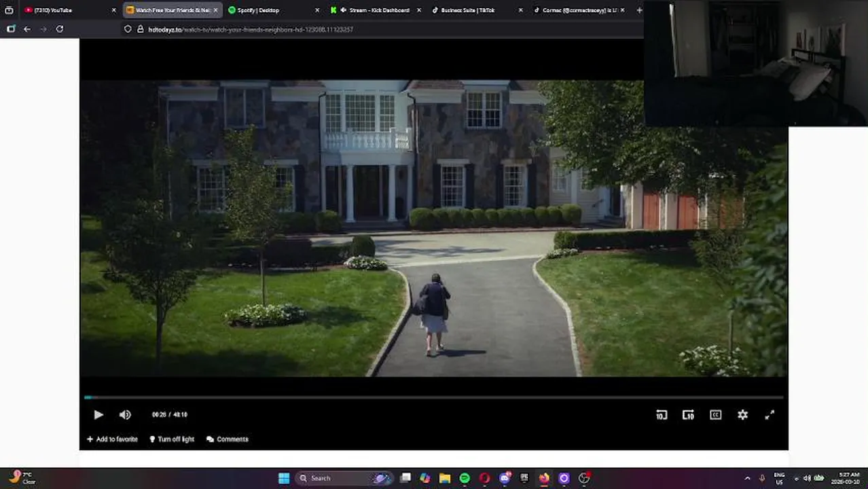Open the weather widget showing 7°C
Screen dimensions: 868x489
click(22, 478)
